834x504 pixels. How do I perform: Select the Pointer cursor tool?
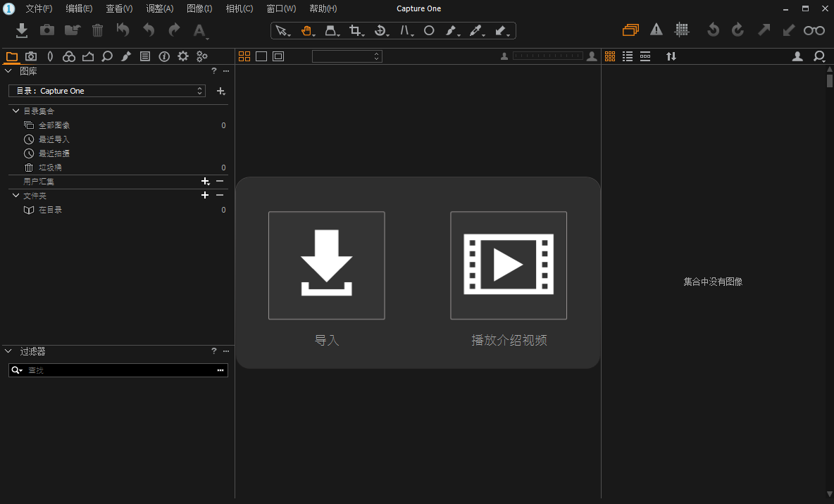click(282, 31)
